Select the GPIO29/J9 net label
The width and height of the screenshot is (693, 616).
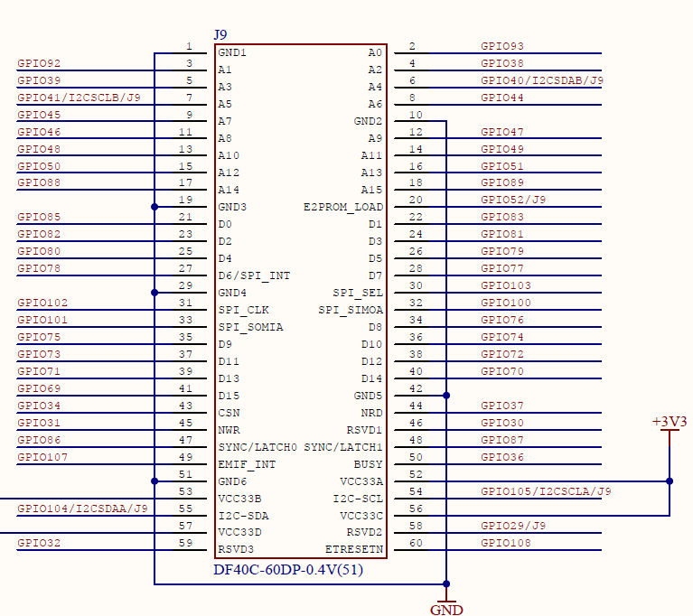tap(513, 526)
